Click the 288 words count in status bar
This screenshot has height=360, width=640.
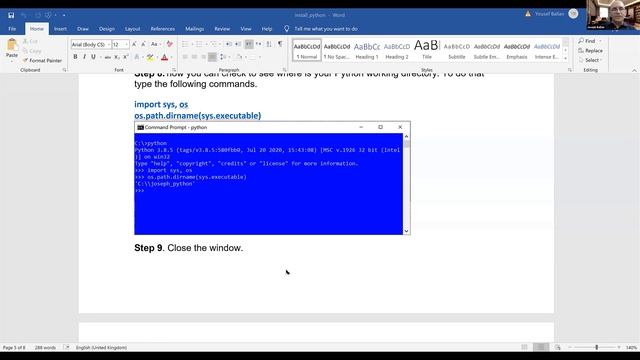pyautogui.click(x=45, y=348)
